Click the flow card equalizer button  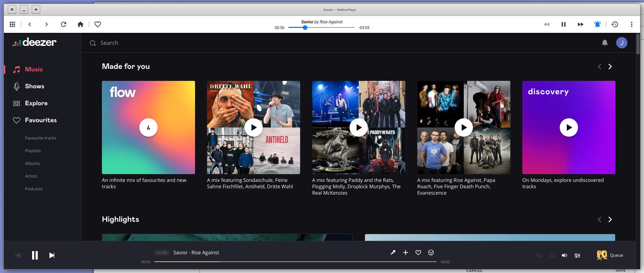[x=148, y=127]
